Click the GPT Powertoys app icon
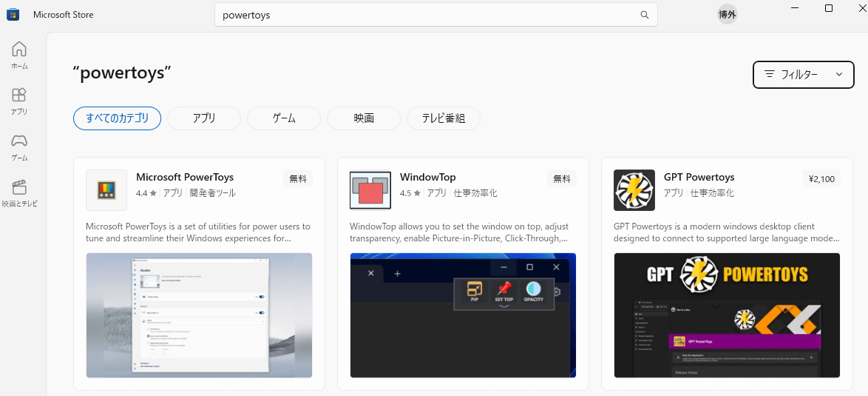Viewport: 868px width, 396px height. coord(634,190)
